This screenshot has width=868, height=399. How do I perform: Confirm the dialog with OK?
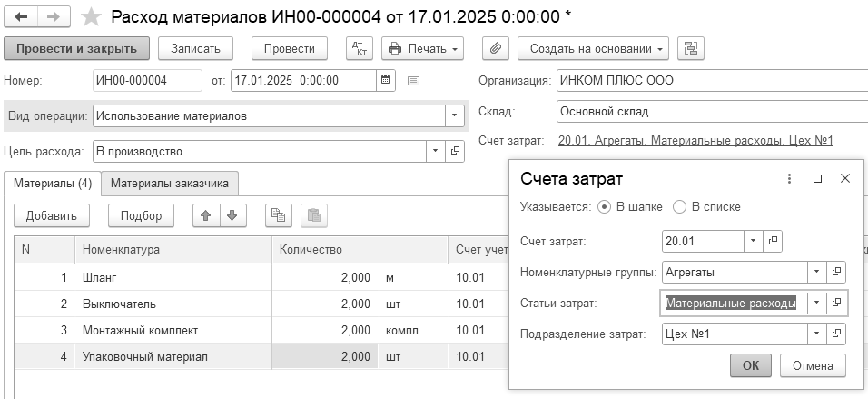coord(750,365)
